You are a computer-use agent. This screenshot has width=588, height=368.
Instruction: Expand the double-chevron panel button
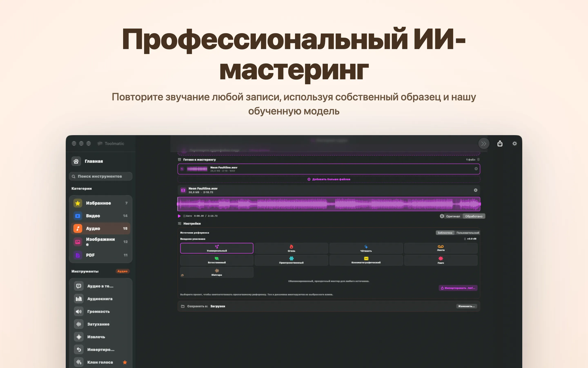484,144
